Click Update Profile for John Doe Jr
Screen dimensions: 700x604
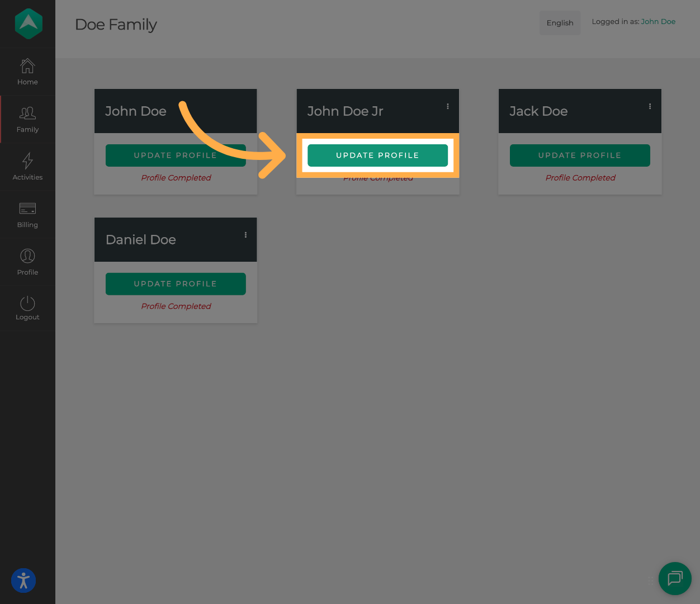(x=377, y=155)
